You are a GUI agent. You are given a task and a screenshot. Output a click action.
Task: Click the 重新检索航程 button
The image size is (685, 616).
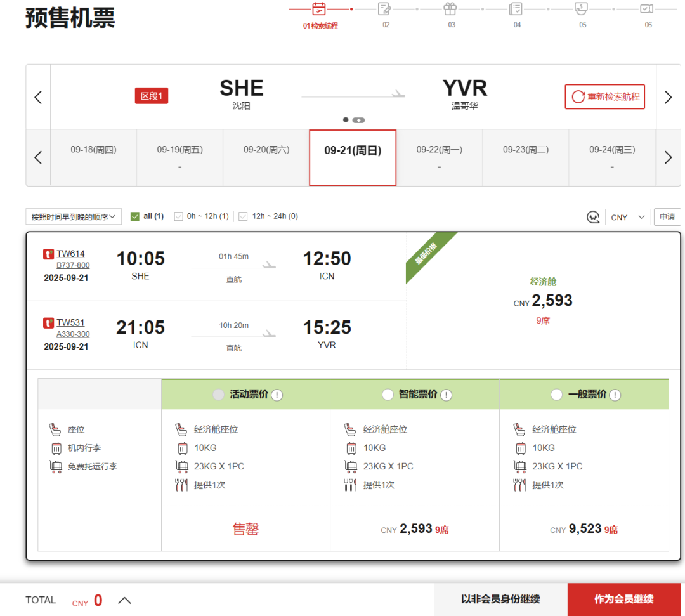605,97
